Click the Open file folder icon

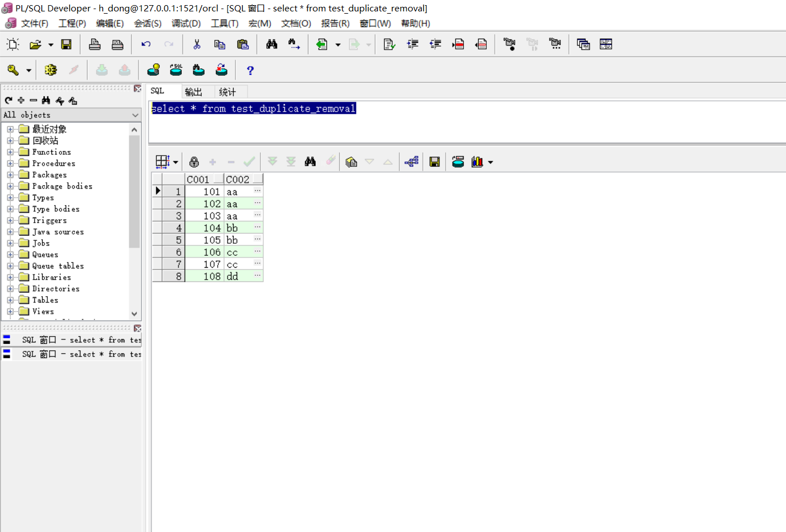coord(35,44)
